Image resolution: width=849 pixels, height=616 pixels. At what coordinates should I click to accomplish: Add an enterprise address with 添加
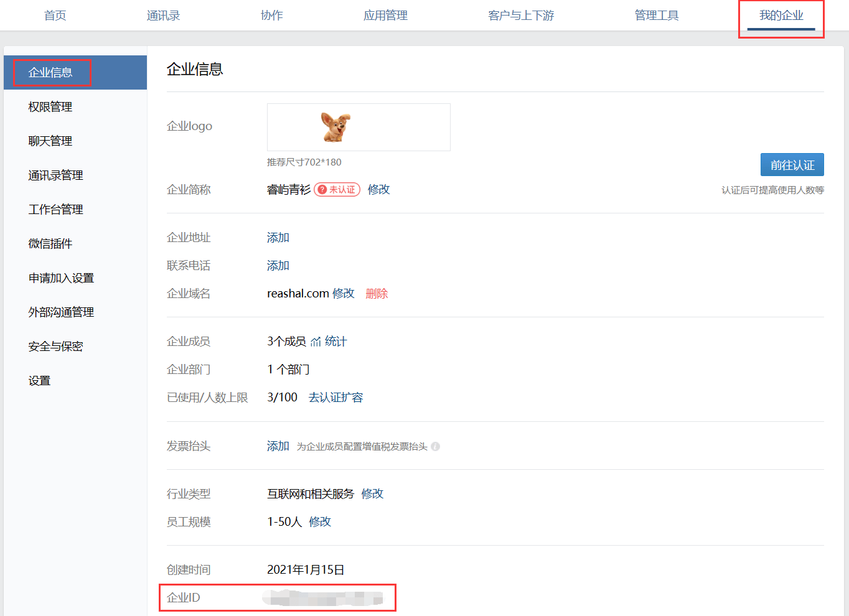[278, 237]
